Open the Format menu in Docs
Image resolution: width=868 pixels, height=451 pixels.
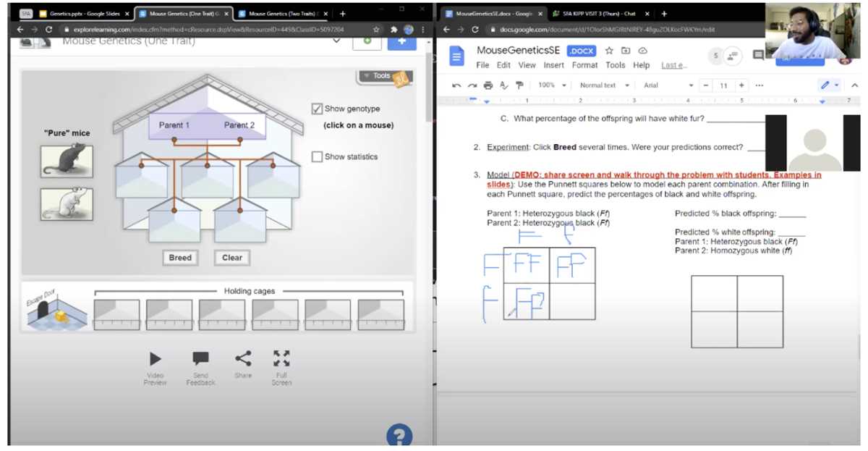584,65
